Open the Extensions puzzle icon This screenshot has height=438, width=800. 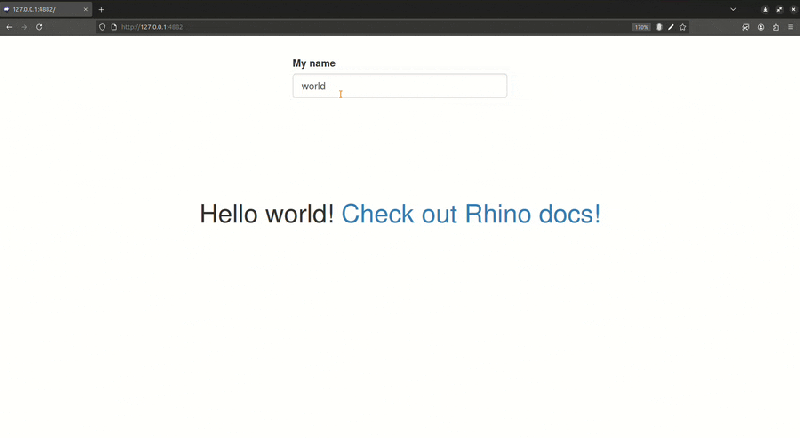(776, 27)
